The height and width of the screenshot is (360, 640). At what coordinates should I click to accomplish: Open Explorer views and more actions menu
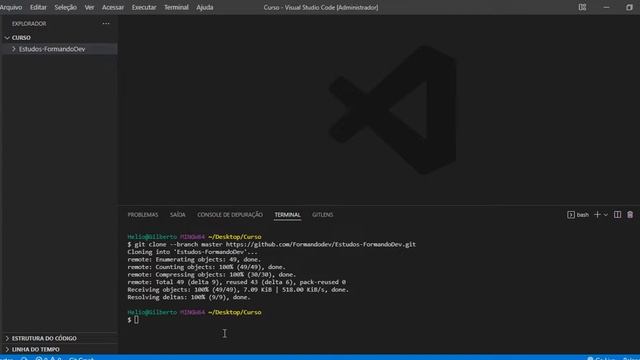106,24
